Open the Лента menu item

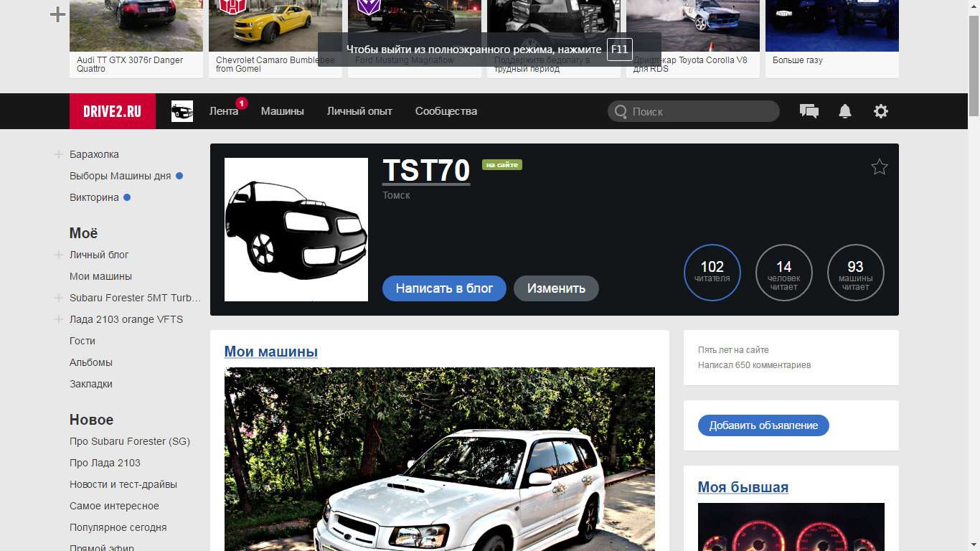224,111
